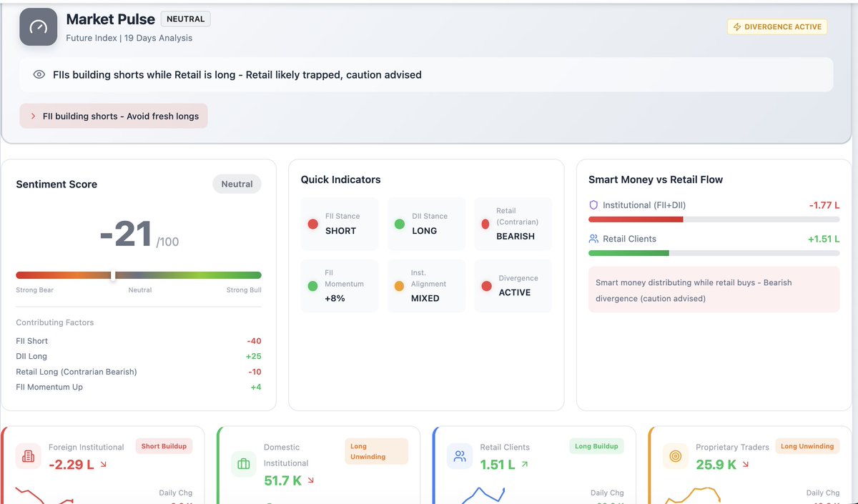Click the Neutral pill in Sentiment Score
858x504 pixels.
pos(237,184)
